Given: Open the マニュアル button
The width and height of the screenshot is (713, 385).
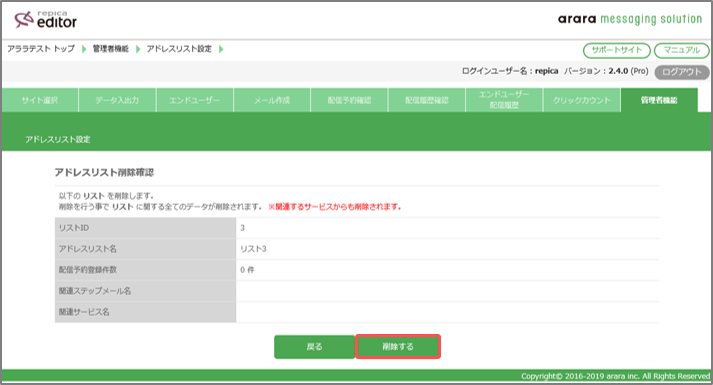Looking at the screenshot, I should (681, 50).
